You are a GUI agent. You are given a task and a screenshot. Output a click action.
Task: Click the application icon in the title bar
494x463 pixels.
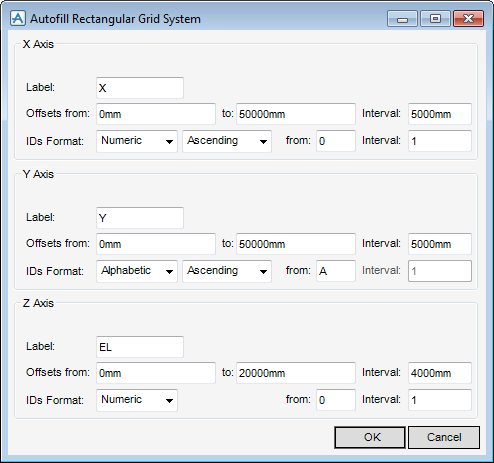pos(17,18)
